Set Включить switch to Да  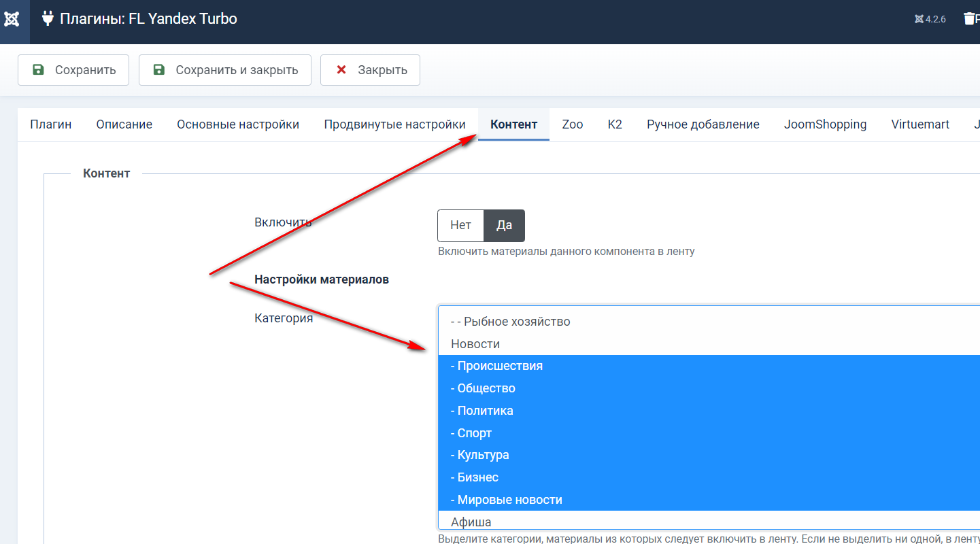(x=504, y=226)
